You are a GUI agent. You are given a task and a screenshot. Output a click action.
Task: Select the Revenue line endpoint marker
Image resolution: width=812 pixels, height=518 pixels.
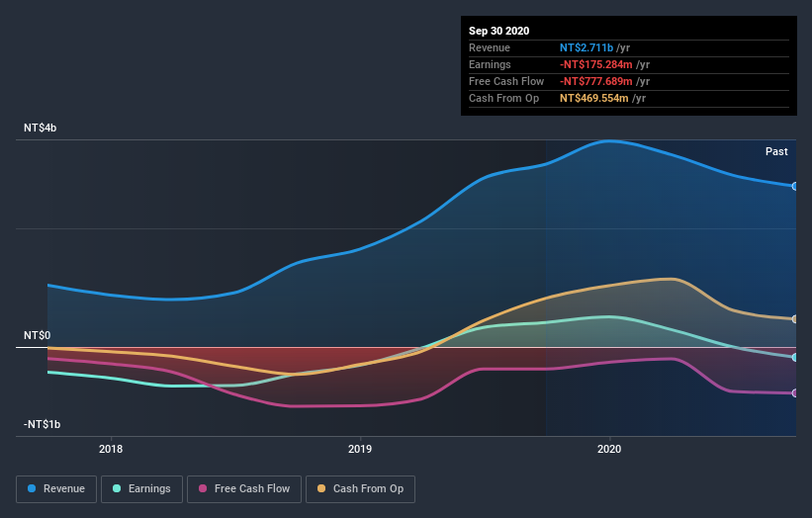795,186
